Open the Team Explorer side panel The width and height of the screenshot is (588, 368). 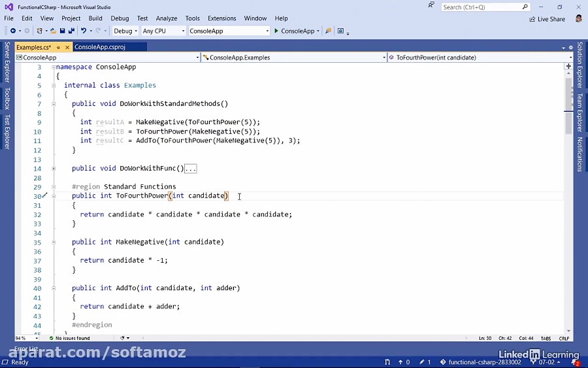(x=580, y=112)
